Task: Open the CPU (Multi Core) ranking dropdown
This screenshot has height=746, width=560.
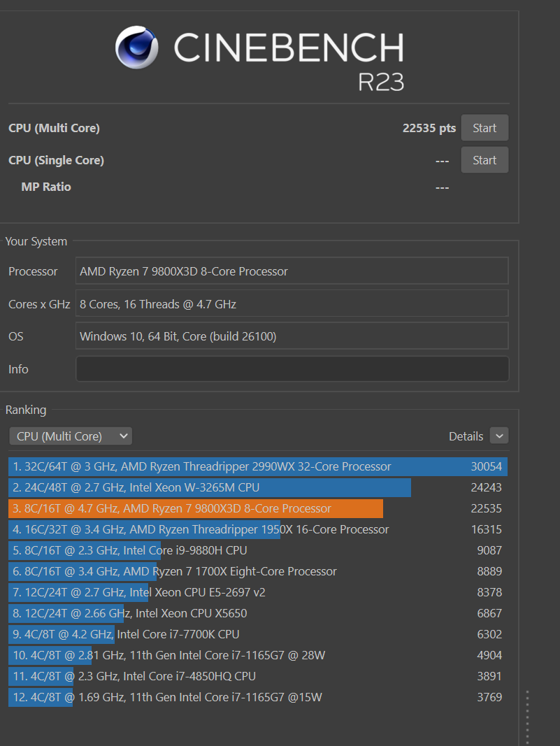Action: pos(71,436)
